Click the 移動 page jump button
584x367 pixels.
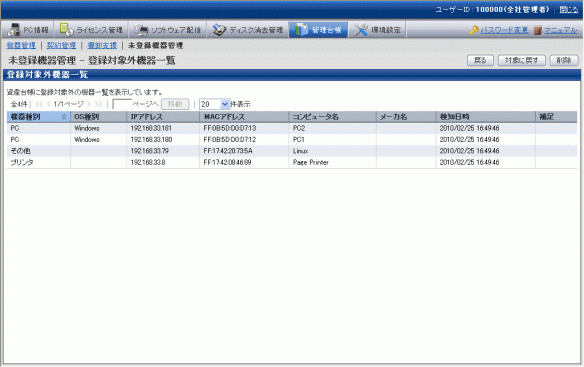point(175,104)
